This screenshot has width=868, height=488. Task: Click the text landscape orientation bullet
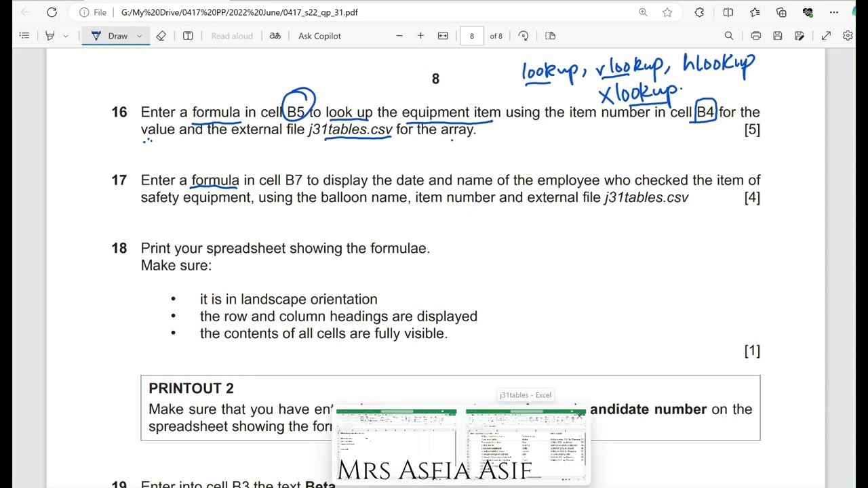click(x=289, y=299)
